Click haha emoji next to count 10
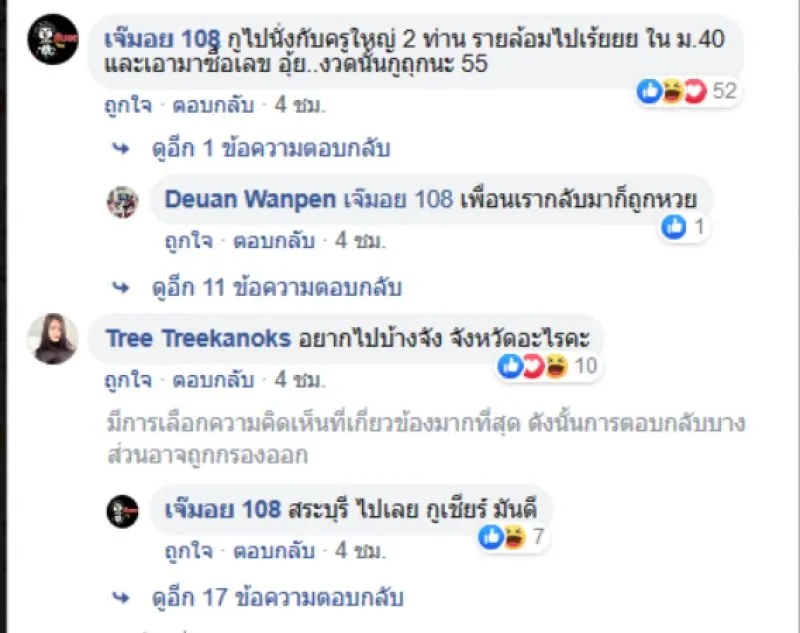Image resolution: width=800 pixels, height=633 pixels. coord(556,366)
